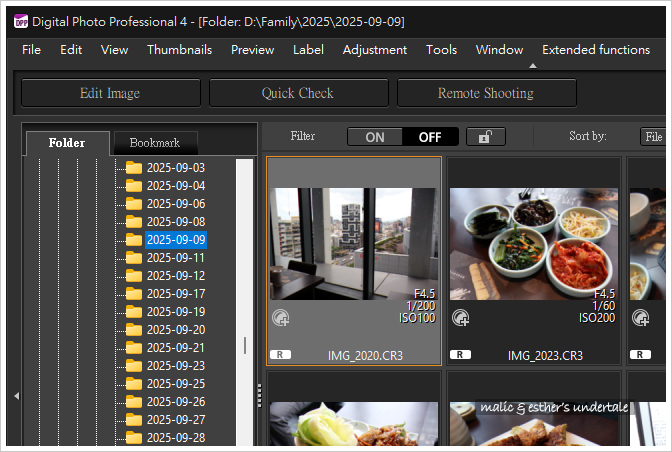The image size is (672, 452).
Task: Select folder 2025-09-20 in tree
Action: click(176, 329)
